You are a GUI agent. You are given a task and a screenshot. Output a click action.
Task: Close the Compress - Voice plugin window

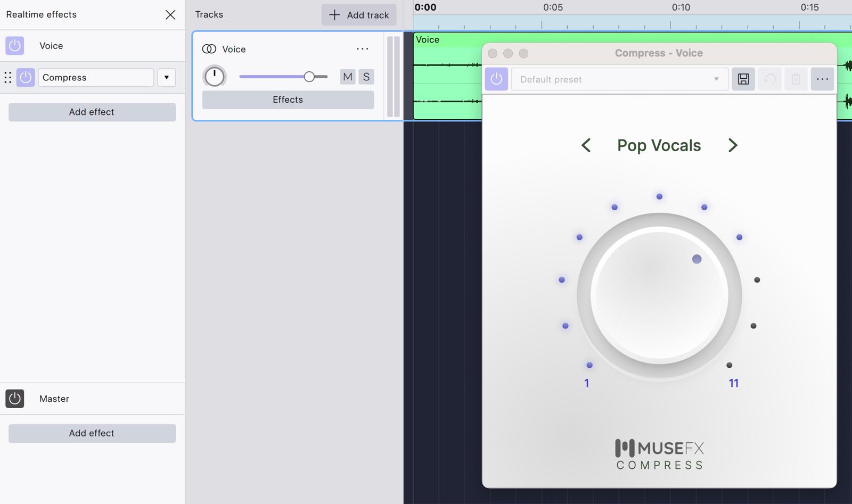coord(493,53)
